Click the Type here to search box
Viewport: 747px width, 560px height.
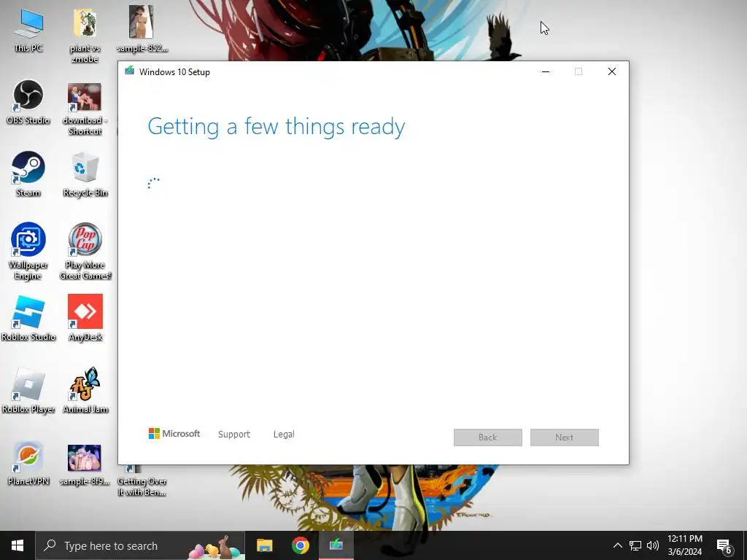click(x=140, y=545)
